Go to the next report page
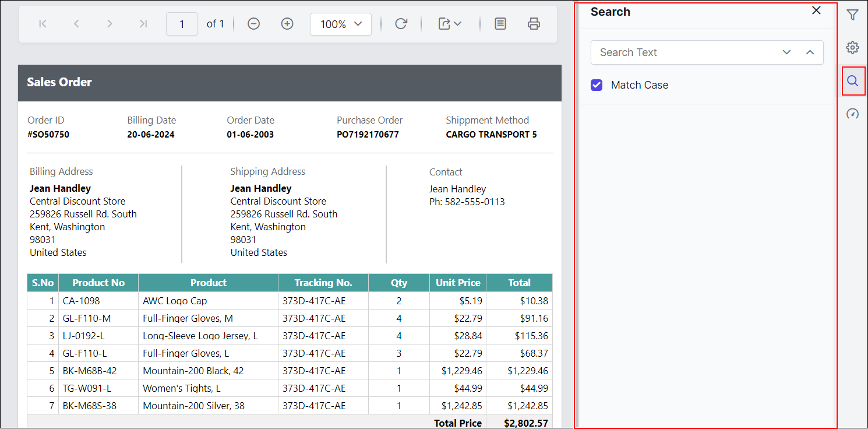Image resolution: width=868 pixels, height=429 pixels. tap(110, 24)
